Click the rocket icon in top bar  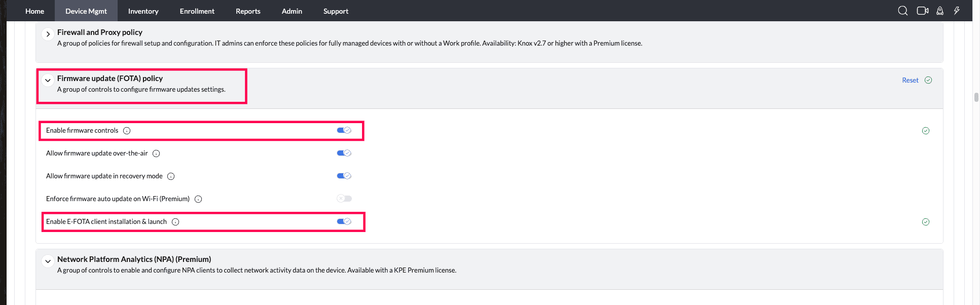pyautogui.click(x=939, y=11)
